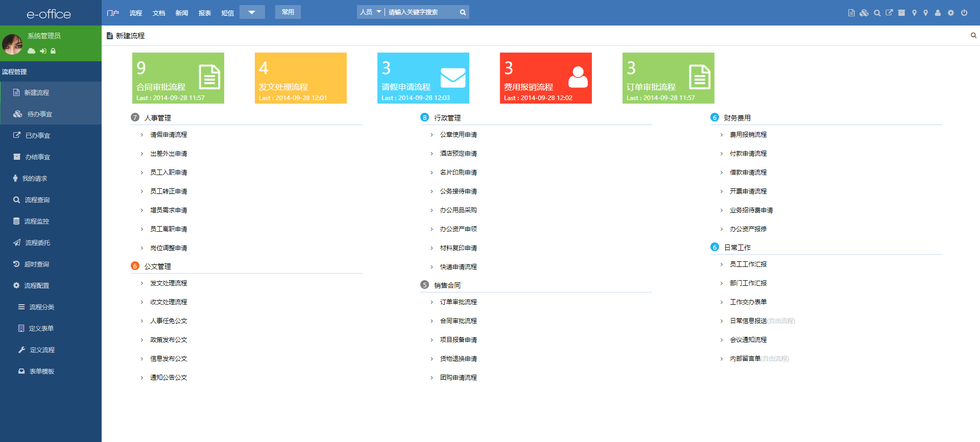
Task: Expand the chevron beside 酒店预定申请
Action: click(432, 154)
